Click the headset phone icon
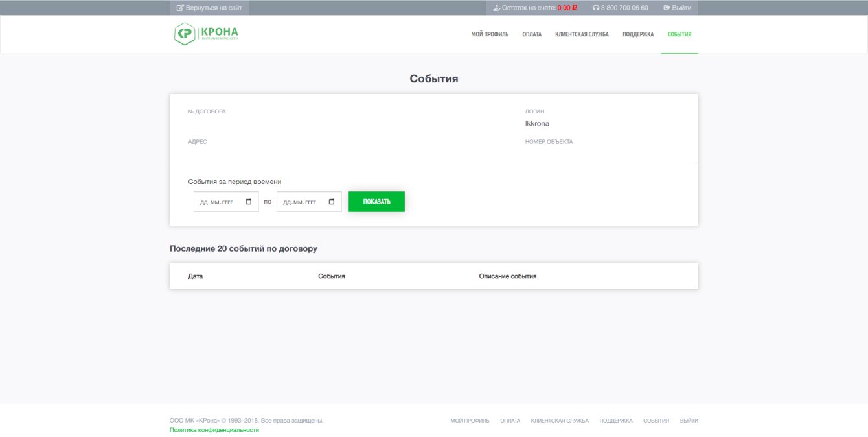Image resolution: width=868 pixels, height=437 pixels. click(x=596, y=8)
